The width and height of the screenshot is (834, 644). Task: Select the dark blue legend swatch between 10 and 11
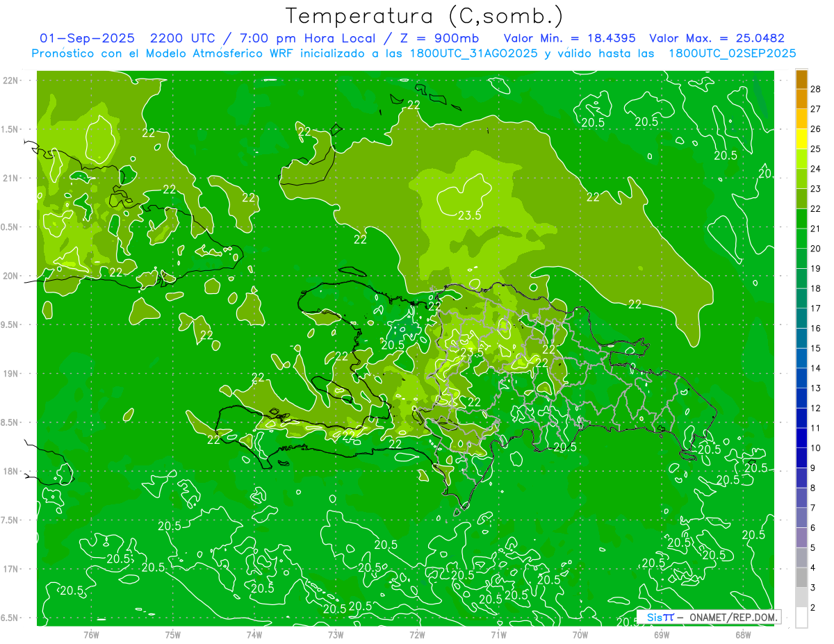[x=801, y=438]
